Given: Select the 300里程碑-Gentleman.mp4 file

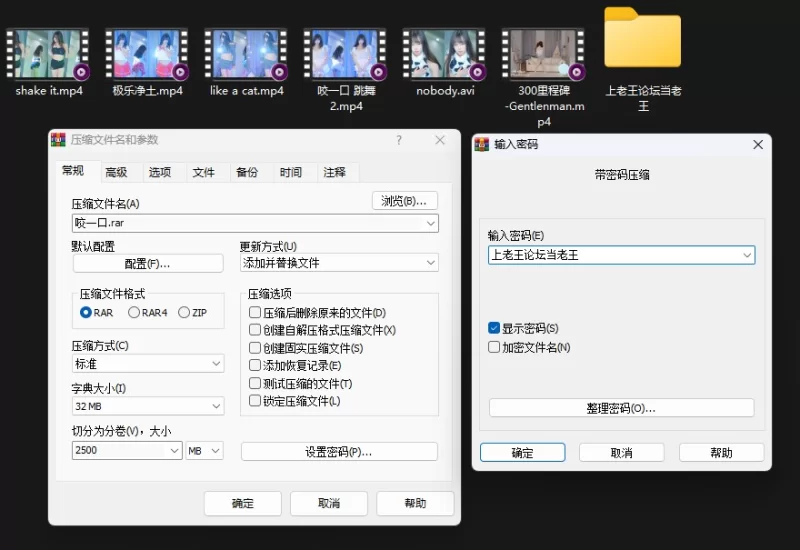Looking at the screenshot, I should (x=543, y=53).
